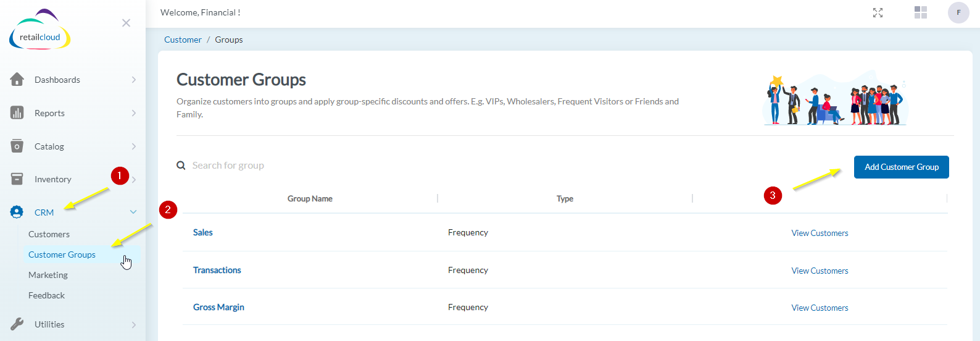Click the Catalog icon in sidebar
Screen dimensions: 980x341
[x=17, y=146]
